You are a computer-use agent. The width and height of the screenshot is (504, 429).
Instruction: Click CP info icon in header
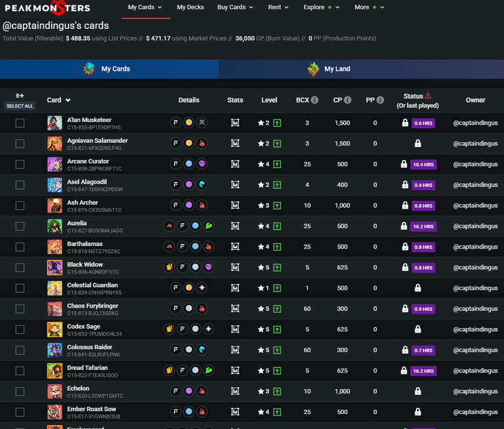pos(347,100)
